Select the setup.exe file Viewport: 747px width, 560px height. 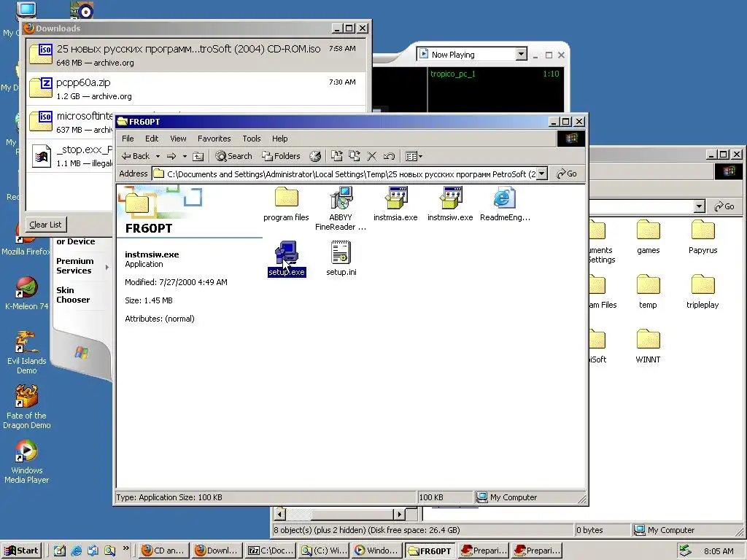point(286,259)
